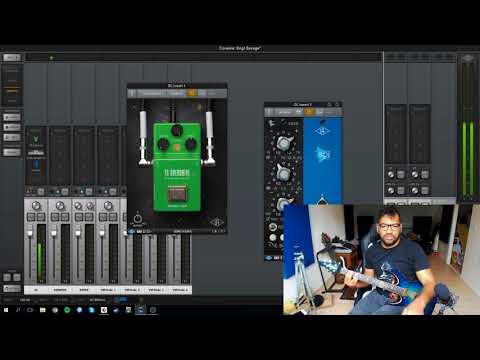Click the green input icon on the first channel
This screenshot has height=360, width=480.
36,139
